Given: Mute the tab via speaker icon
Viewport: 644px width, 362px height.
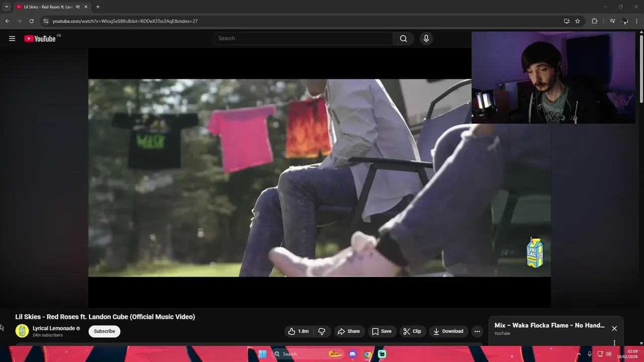Looking at the screenshot, I should coord(77,7).
